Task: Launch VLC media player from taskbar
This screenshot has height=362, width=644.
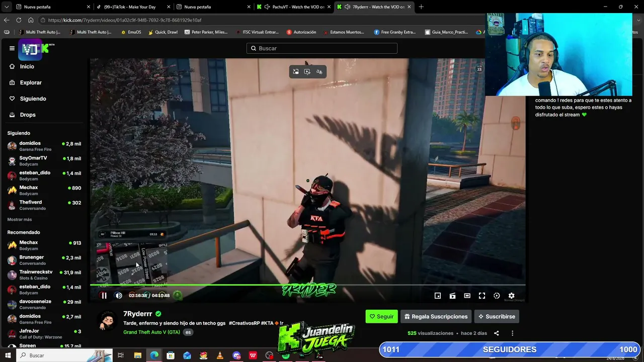Action: click(220, 355)
